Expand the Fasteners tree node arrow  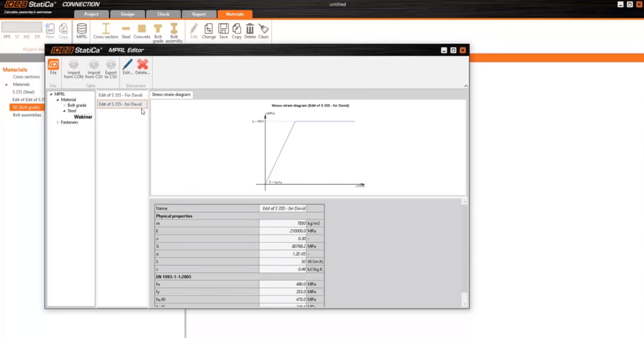point(58,122)
